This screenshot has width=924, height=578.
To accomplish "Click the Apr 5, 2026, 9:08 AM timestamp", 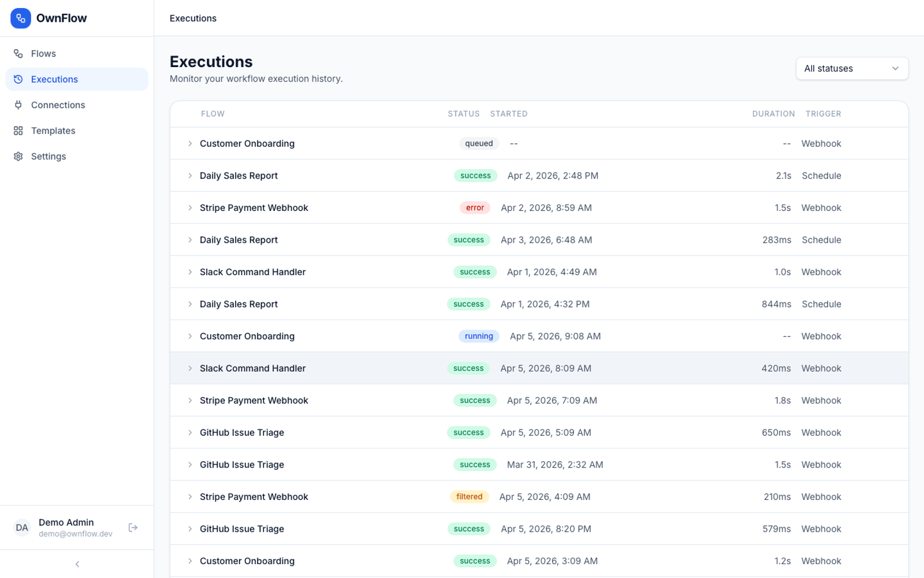I will pos(555,336).
